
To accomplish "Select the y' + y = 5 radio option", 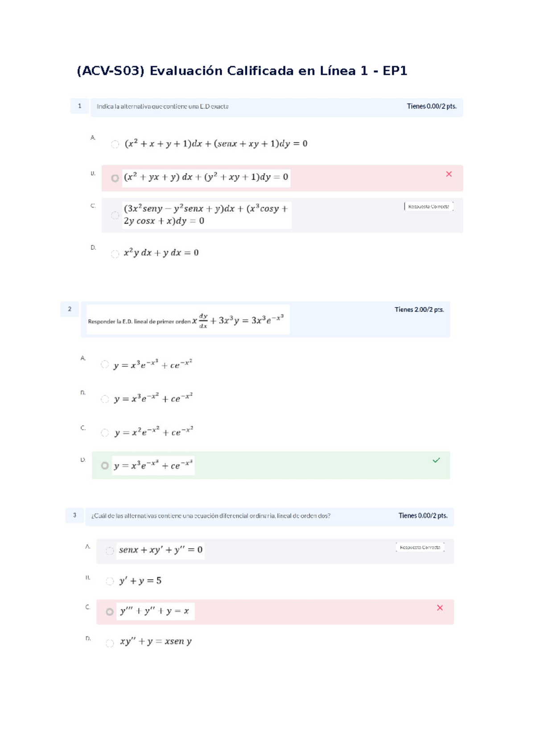I will pyautogui.click(x=110, y=581).
